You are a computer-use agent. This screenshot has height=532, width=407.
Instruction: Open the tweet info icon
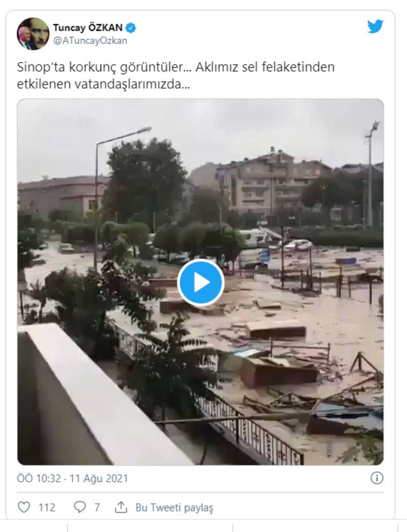(x=377, y=478)
